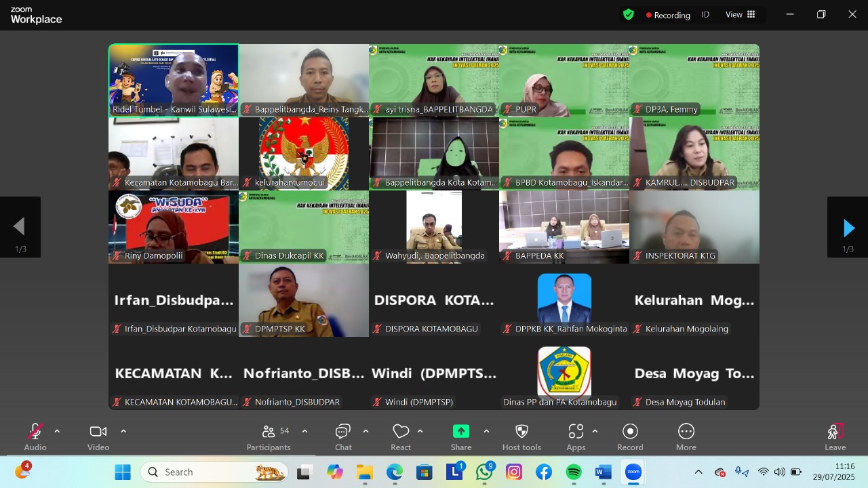868x488 pixels.
Task: Expand audio settings arrow beside Audio
Action: [x=57, y=431]
